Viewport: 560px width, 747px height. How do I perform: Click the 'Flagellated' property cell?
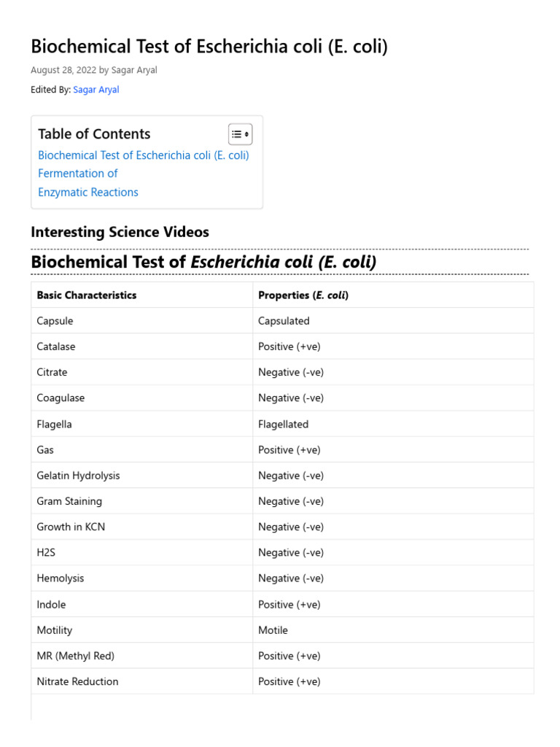coord(283,424)
